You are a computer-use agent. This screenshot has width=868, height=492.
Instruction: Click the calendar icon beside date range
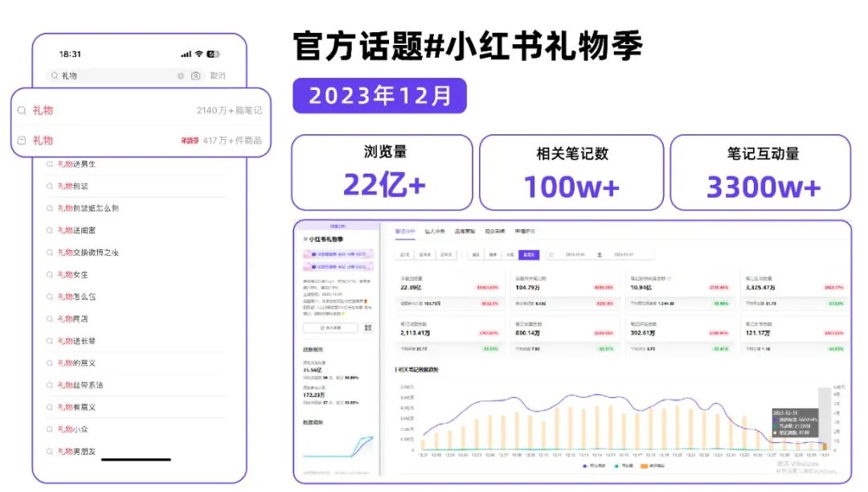pyautogui.click(x=551, y=254)
